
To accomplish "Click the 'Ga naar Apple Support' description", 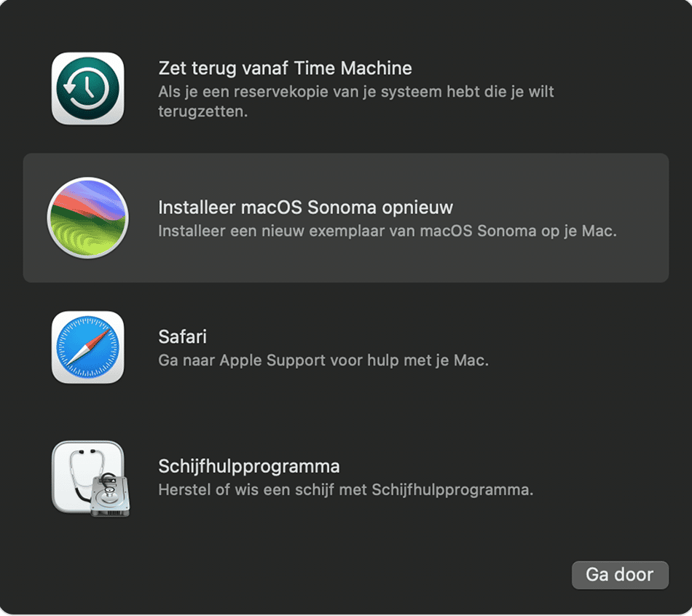I will pos(323,360).
